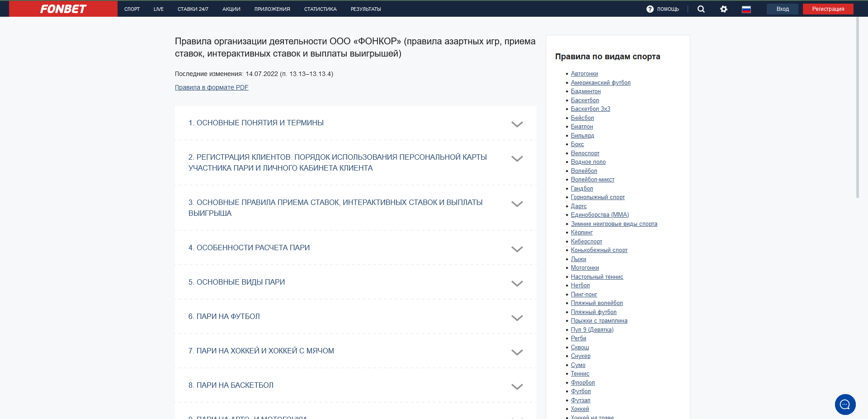Open the Конькобежный спорт rules link

pyautogui.click(x=599, y=250)
